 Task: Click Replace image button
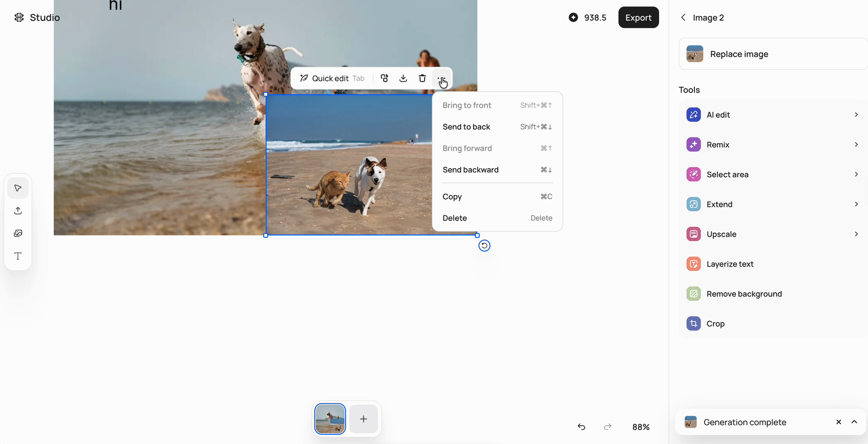coord(773,54)
